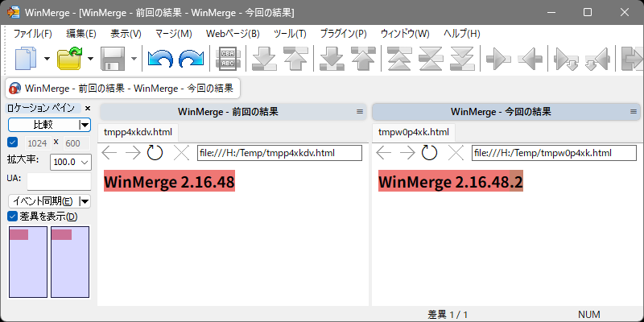644x322 pixels.
Task: Expand the arrow next to Open folder
Action: [x=90, y=59]
